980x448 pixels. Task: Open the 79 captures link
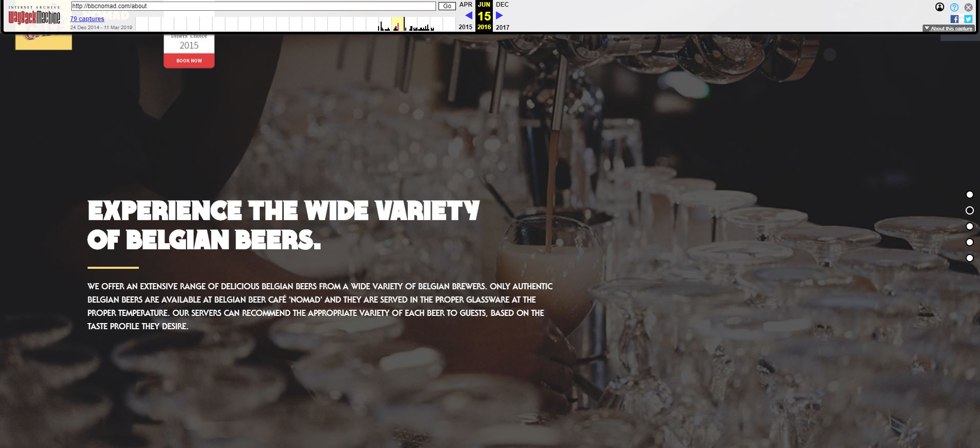87,19
